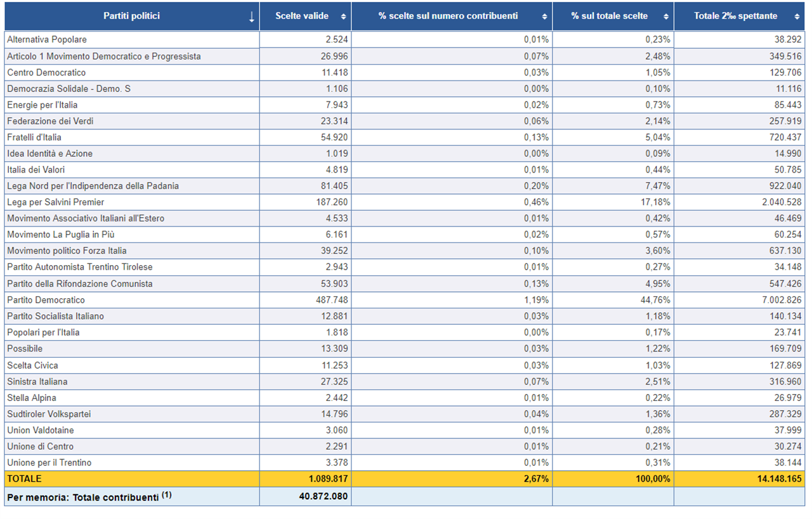812x519 pixels.
Task: Click the Centro Democratico party name
Action: [46, 72]
